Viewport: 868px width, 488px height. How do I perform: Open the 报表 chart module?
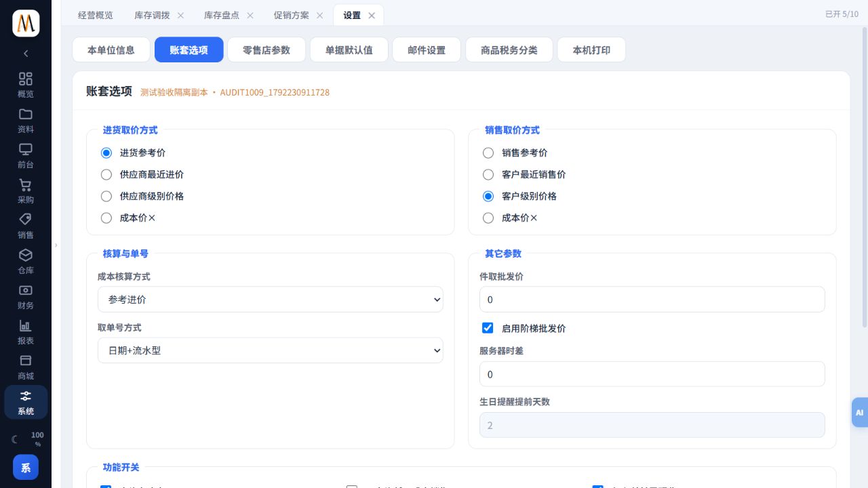click(x=26, y=332)
